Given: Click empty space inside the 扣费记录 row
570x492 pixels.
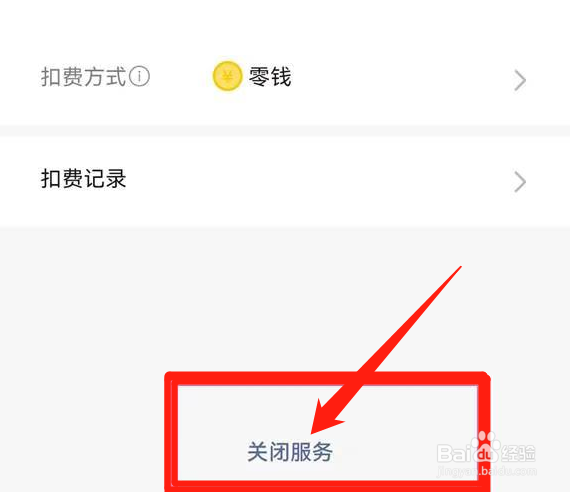Looking at the screenshot, I should point(320,182).
